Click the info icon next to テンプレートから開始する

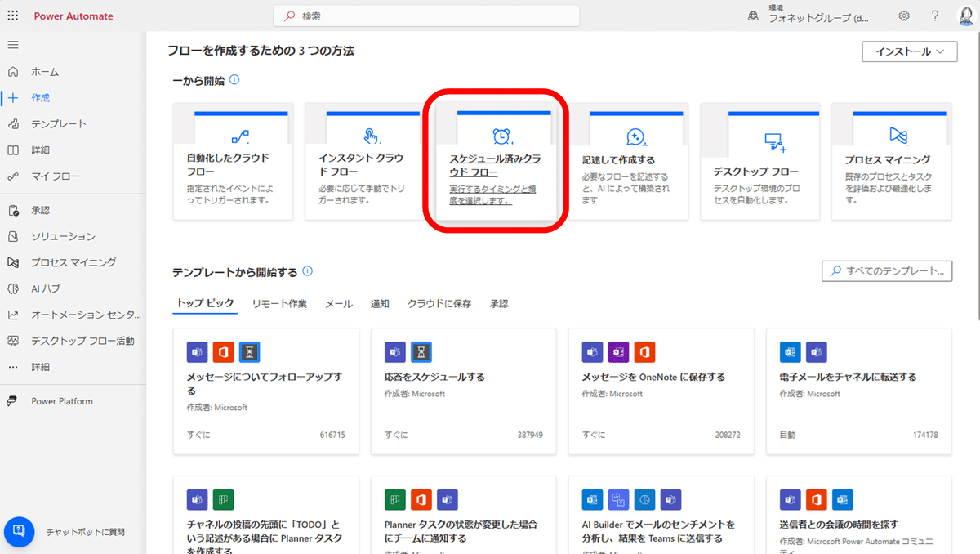click(x=307, y=271)
